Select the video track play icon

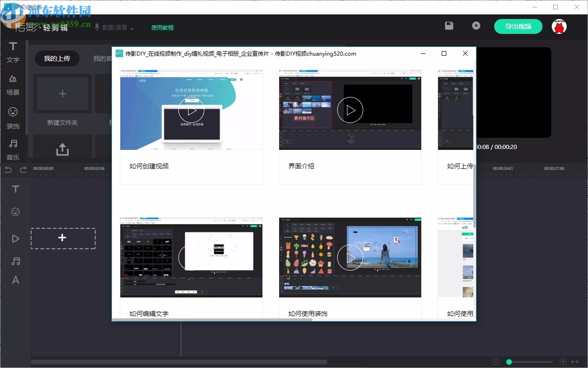[x=15, y=239]
